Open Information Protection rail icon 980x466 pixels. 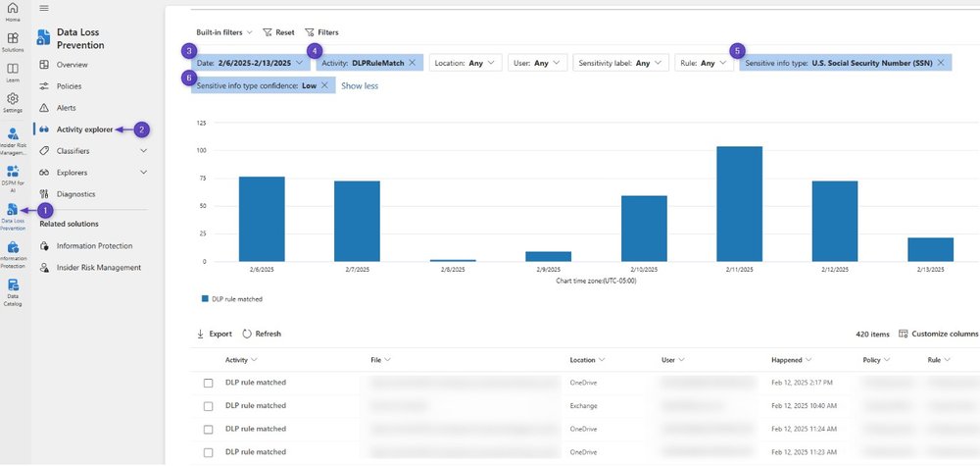click(x=13, y=254)
